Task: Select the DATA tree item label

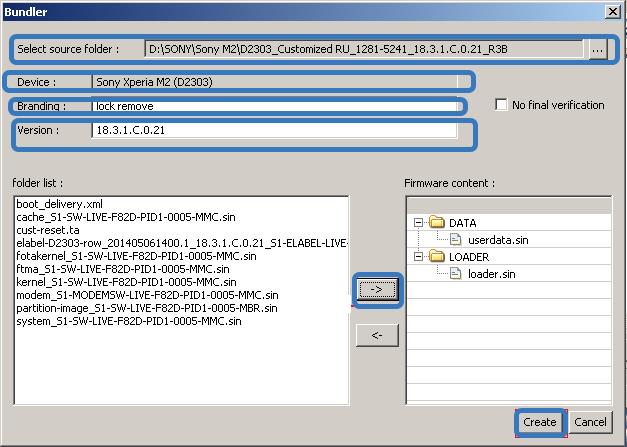Action: point(463,223)
